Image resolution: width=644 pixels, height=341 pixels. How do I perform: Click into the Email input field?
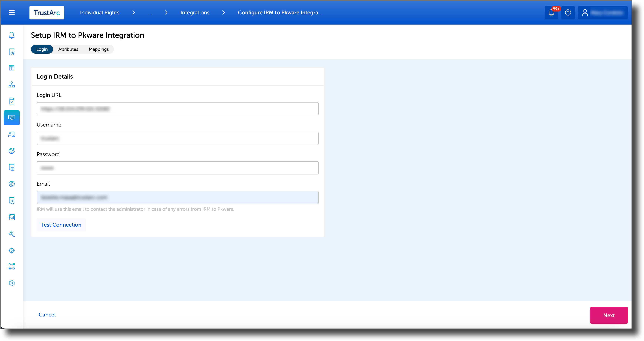pos(178,197)
